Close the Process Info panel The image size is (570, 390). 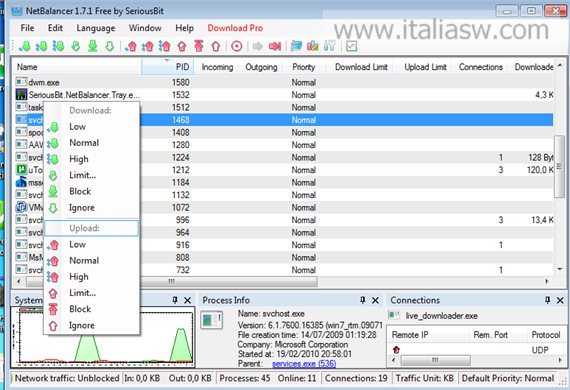(x=375, y=300)
